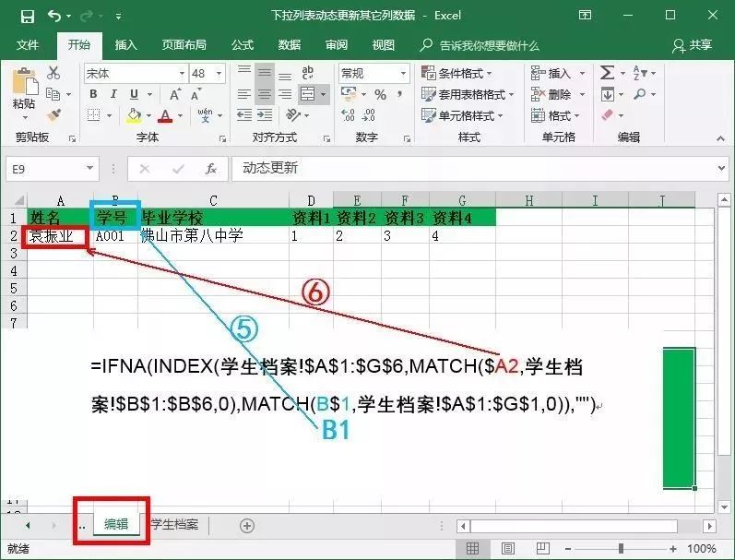Image resolution: width=735 pixels, height=560 pixels.
Task: Open font size dropdown 48
Action: pyautogui.click(x=219, y=74)
